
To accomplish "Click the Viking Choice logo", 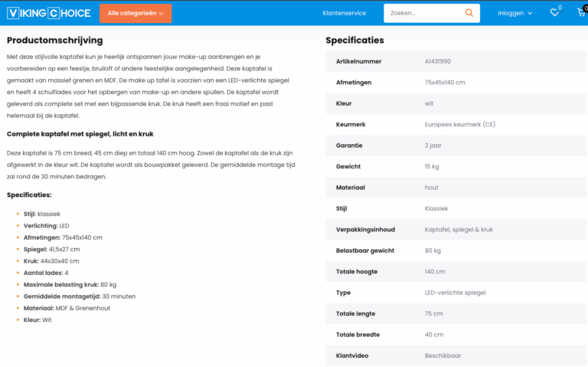I will point(48,13).
